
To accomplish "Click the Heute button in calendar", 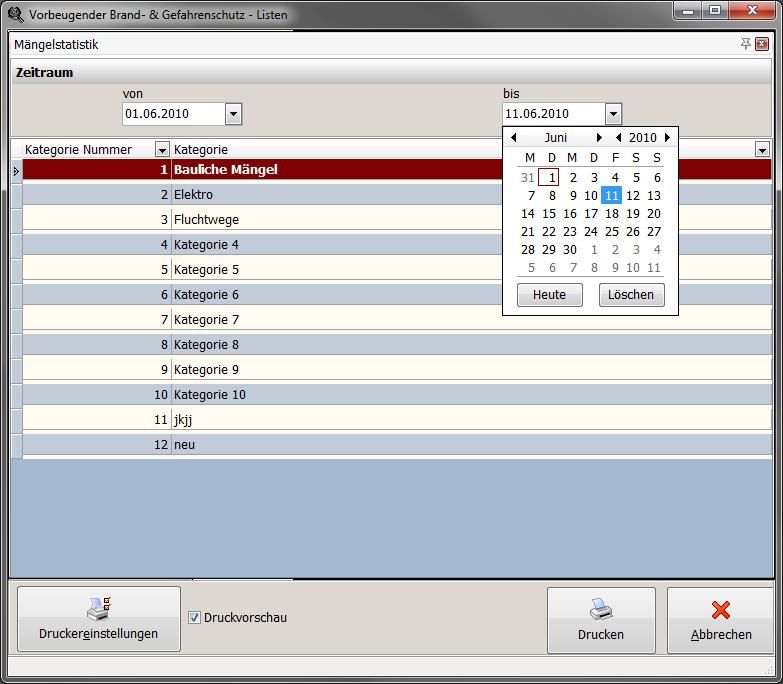I will [x=549, y=295].
